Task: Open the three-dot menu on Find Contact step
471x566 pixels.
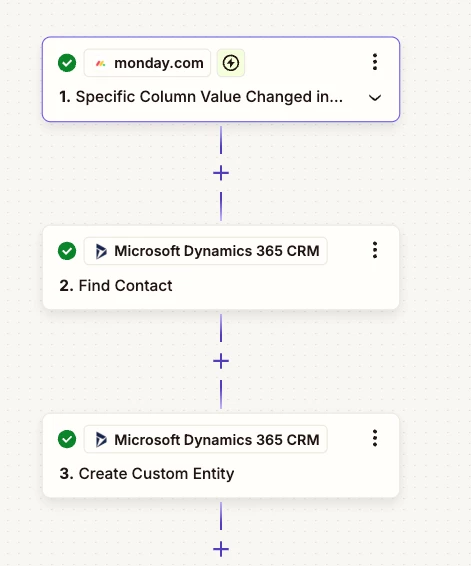Action: click(x=375, y=250)
